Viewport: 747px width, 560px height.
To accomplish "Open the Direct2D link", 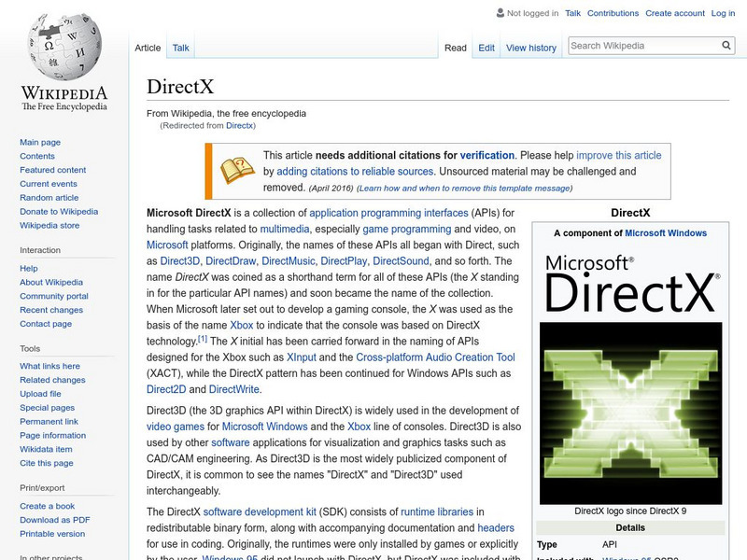I will pyautogui.click(x=166, y=389).
